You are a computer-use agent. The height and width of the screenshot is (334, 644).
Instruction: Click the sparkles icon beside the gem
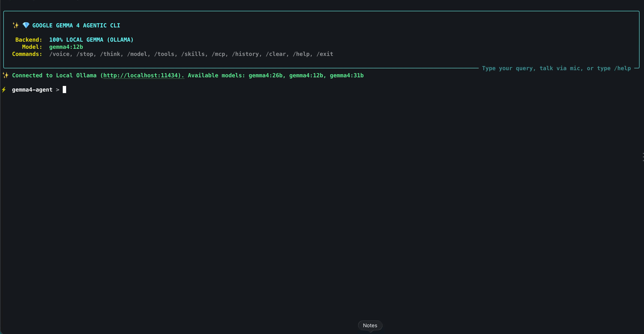pos(16,25)
